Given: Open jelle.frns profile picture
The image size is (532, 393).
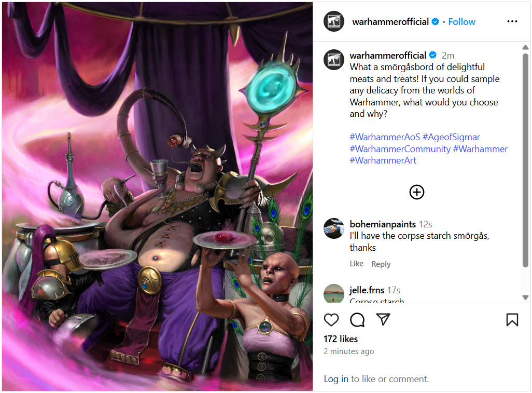Looking at the screenshot, I should pyautogui.click(x=334, y=293).
